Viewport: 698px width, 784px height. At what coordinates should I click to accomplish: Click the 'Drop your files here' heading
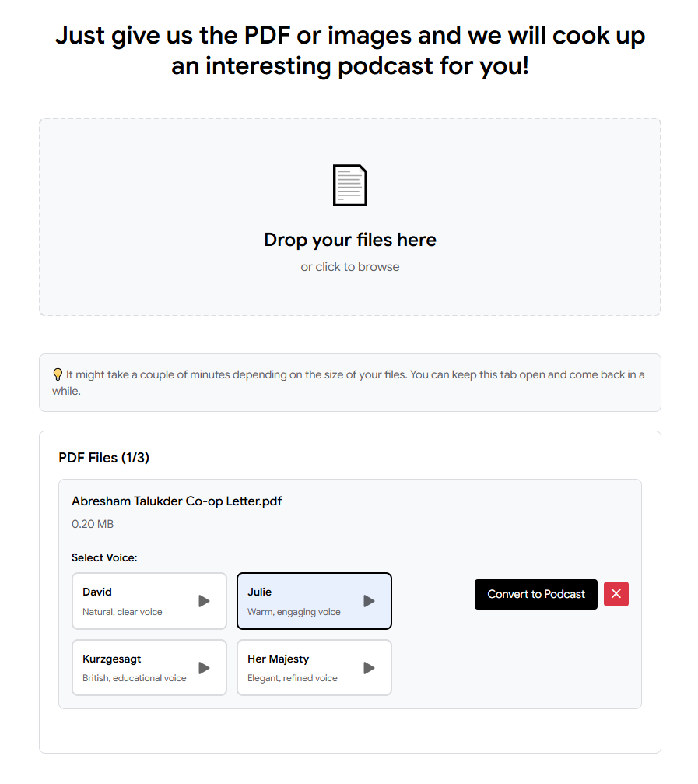click(349, 240)
